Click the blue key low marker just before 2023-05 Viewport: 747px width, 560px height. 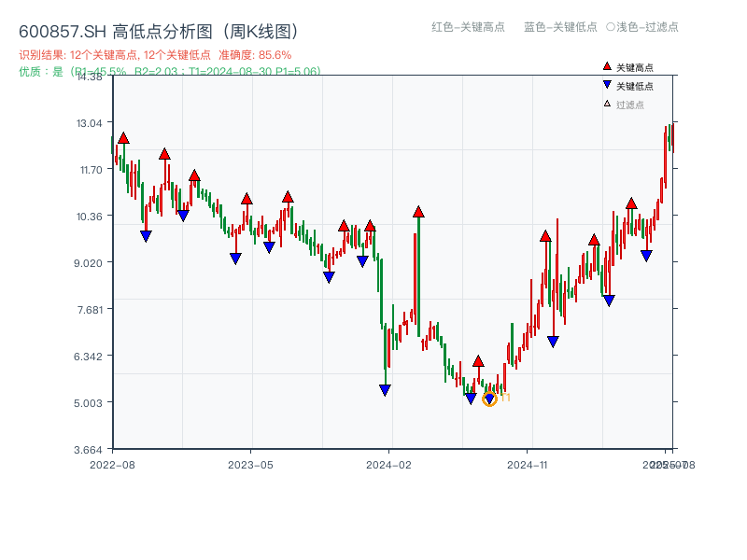click(x=235, y=259)
